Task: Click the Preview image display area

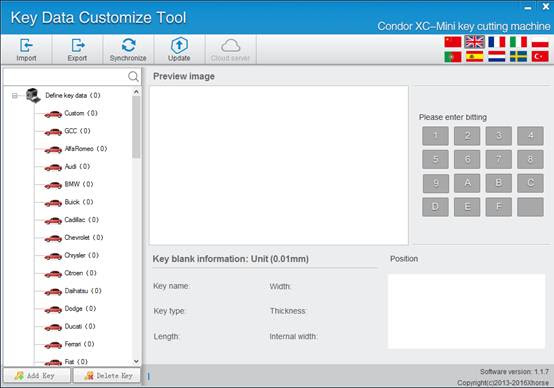Action: coord(279,165)
